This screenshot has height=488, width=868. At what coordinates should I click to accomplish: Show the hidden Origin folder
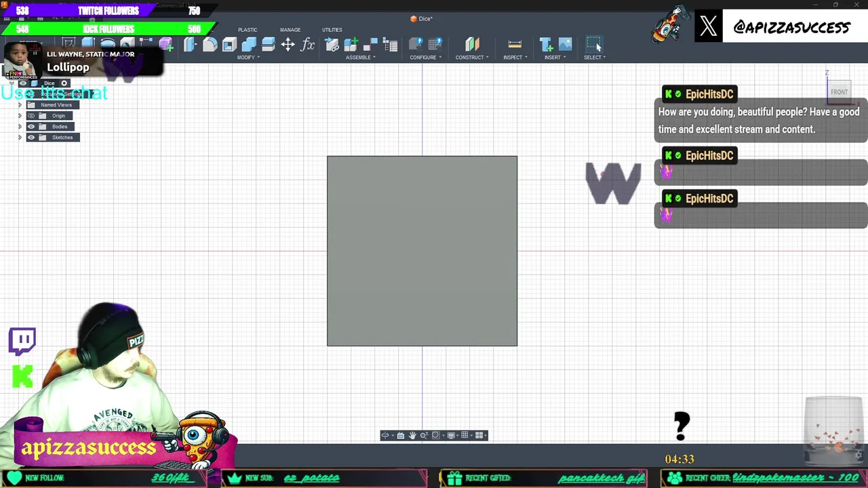31,116
